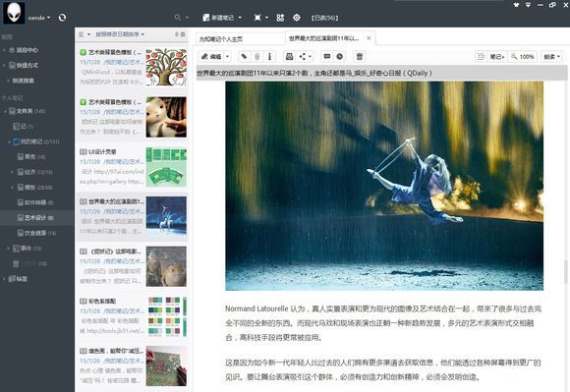Click the history clock icon
The height and width of the screenshot is (392, 570).
[x=339, y=56]
